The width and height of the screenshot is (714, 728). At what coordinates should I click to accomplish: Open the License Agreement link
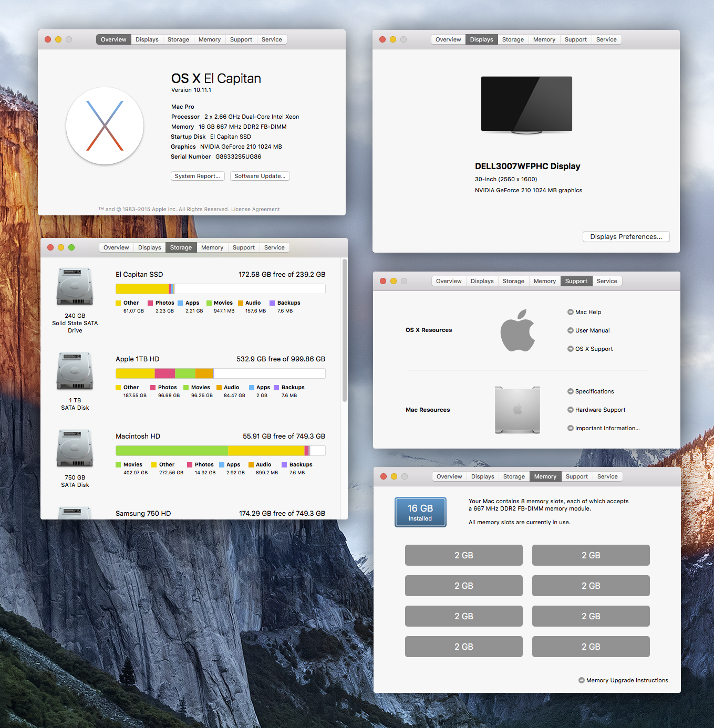click(255, 209)
